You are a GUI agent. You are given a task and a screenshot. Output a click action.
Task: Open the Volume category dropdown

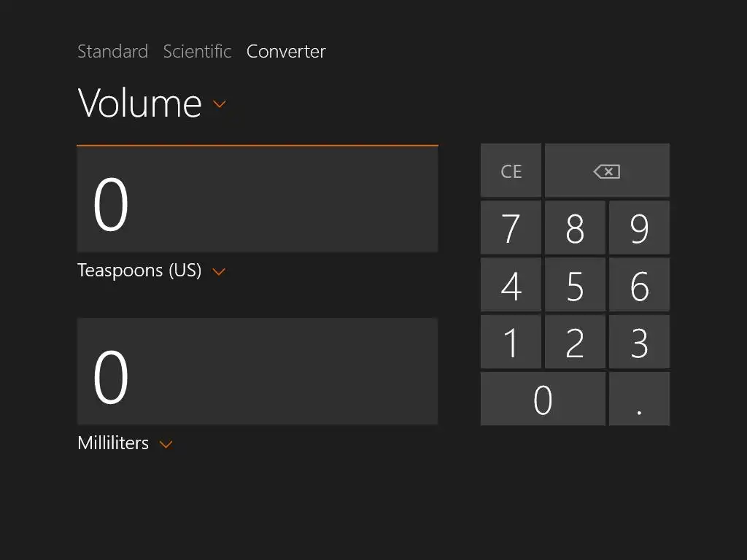coord(152,104)
